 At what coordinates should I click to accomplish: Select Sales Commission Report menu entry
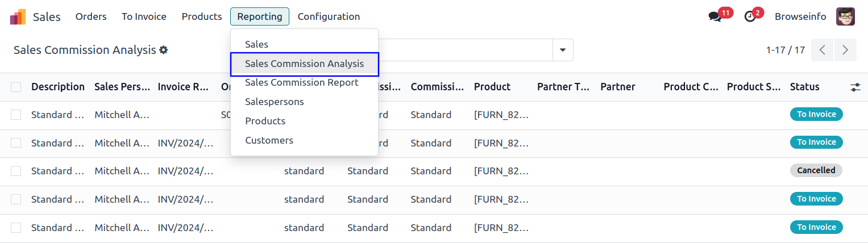[x=301, y=83]
